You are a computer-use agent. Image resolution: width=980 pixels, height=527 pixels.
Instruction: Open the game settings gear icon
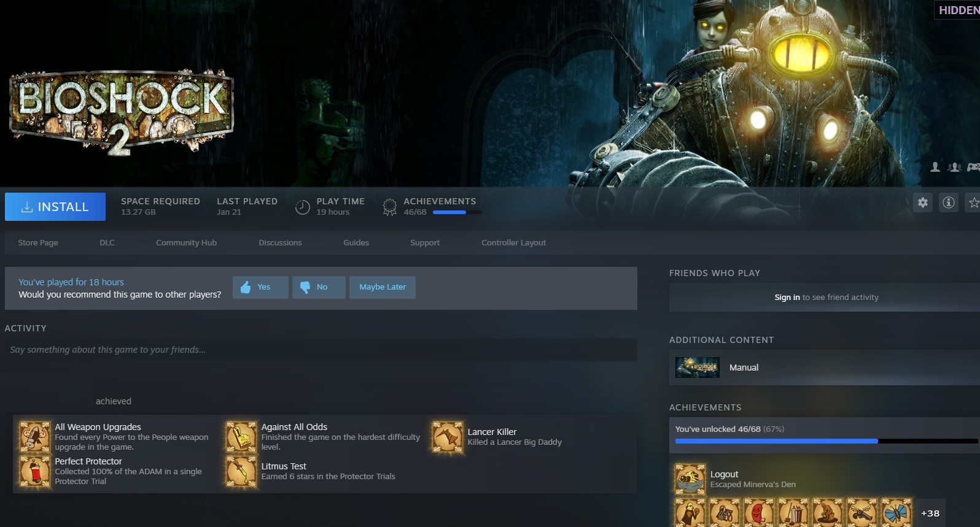[923, 202]
